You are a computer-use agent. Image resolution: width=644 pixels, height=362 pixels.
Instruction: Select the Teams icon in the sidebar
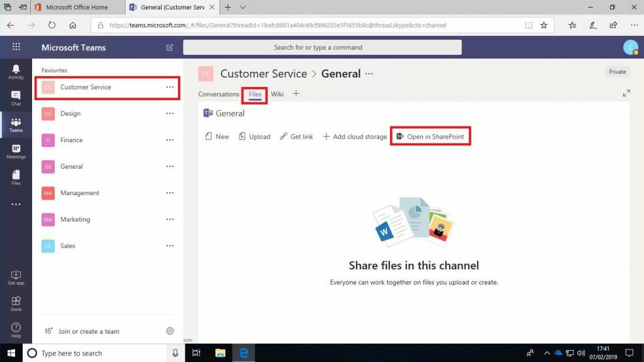click(x=16, y=125)
